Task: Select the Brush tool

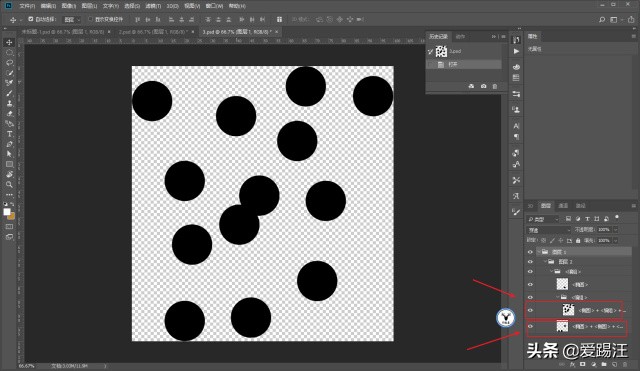Action: pyautogui.click(x=9, y=93)
